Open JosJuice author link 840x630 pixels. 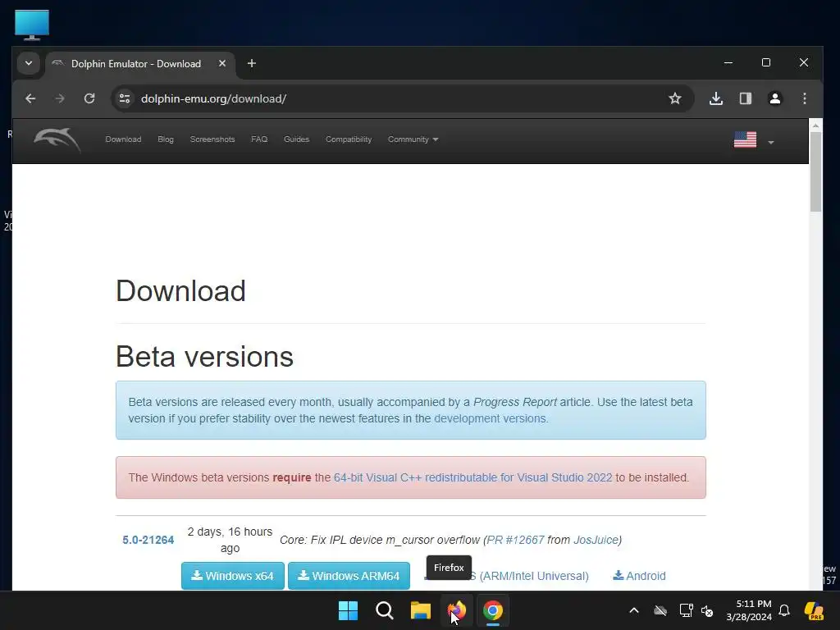596,540
